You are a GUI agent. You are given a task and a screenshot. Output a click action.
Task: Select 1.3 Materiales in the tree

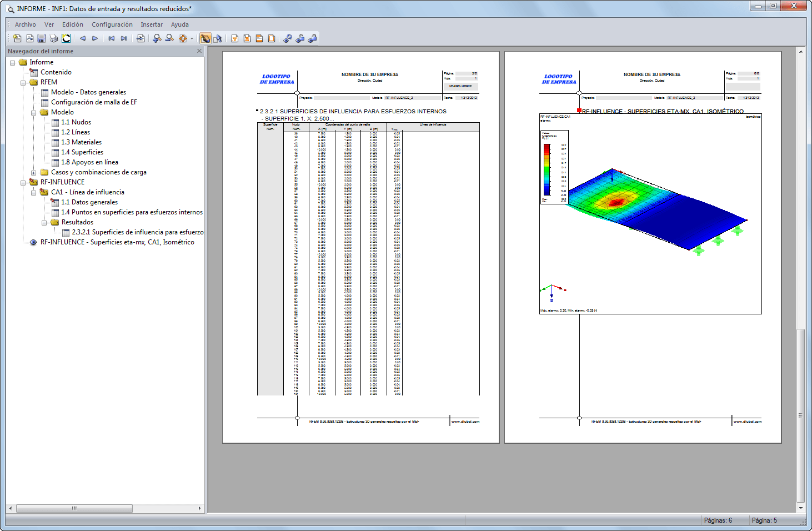(81, 142)
